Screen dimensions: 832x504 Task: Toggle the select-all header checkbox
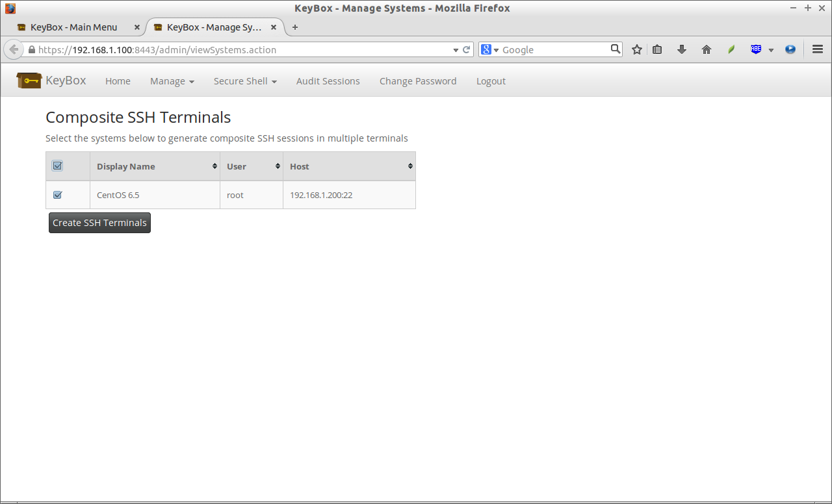pyautogui.click(x=57, y=166)
